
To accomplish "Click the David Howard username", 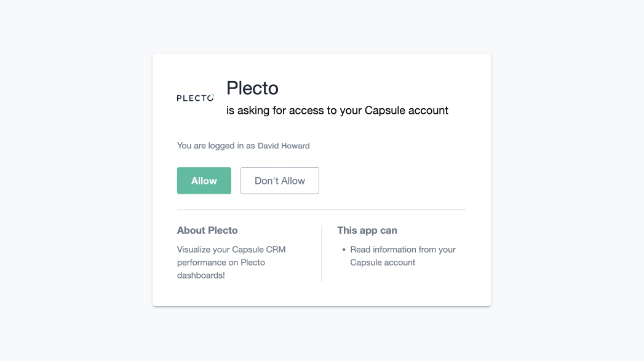I will coord(284,146).
